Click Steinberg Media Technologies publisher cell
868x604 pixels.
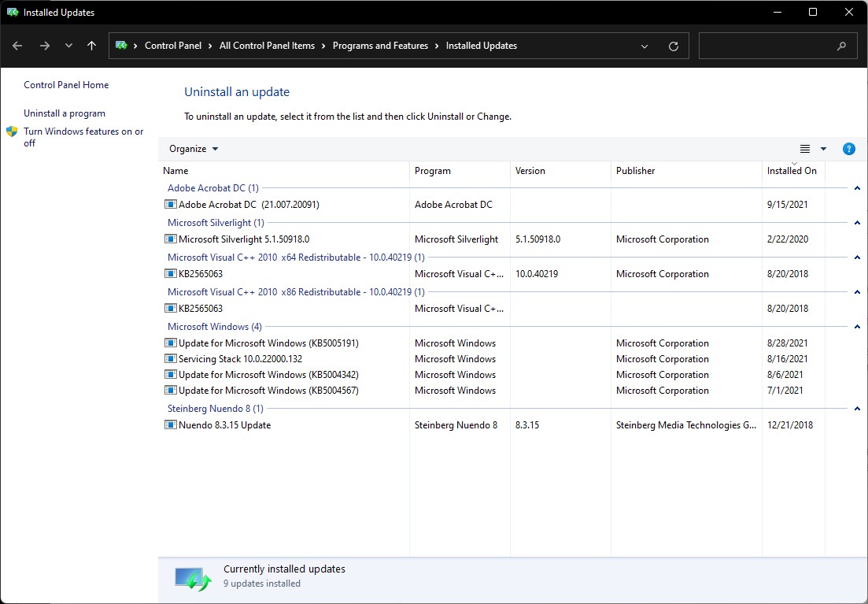(x=686, y=425)
